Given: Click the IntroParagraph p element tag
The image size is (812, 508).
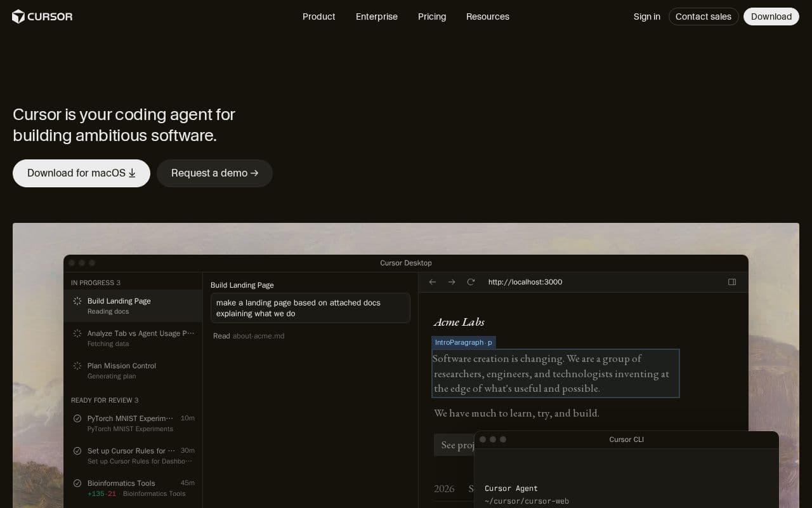Looking at the screenshot, I should (x=464, y=342).
